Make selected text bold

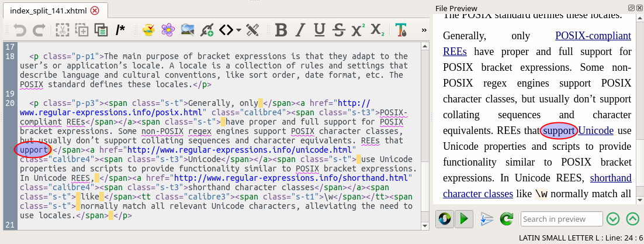[x=281, y=30]
